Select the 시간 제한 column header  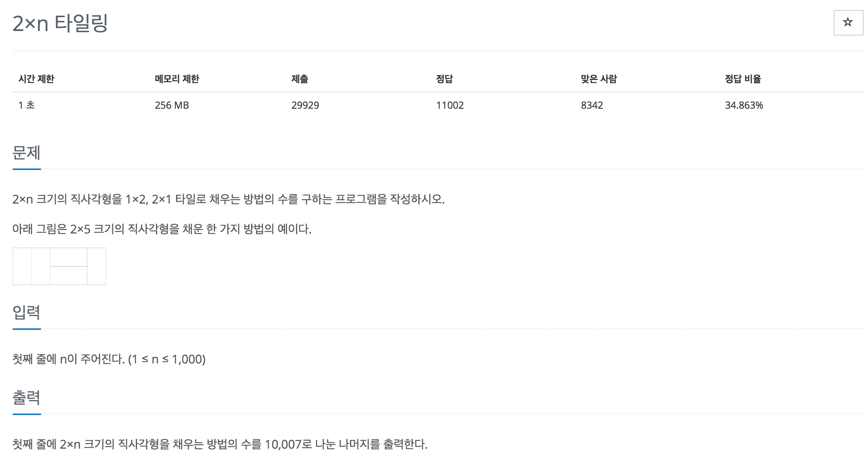point(37,79)
